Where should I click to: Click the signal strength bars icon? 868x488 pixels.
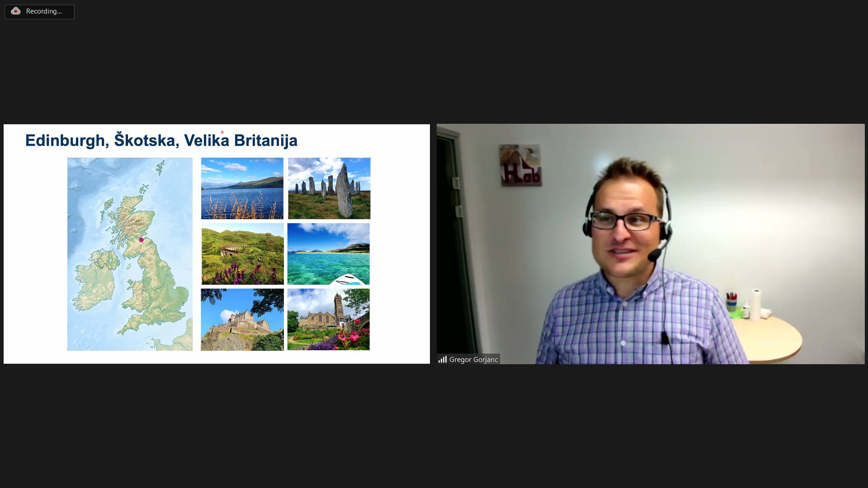(x=442, y=359)
